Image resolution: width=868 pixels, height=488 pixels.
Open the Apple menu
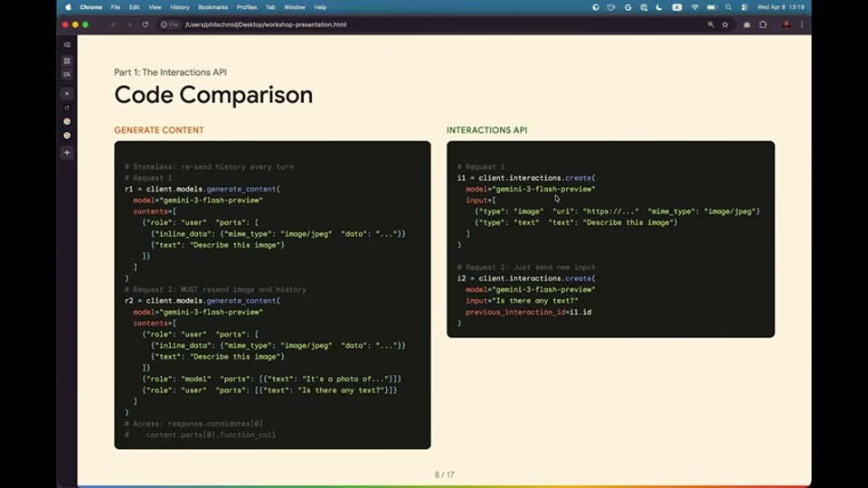(68, 7)
